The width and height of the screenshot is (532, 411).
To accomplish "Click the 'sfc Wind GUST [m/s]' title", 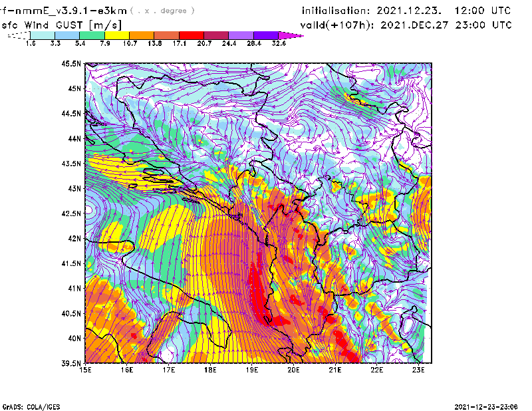I will [x=61, y=25].
